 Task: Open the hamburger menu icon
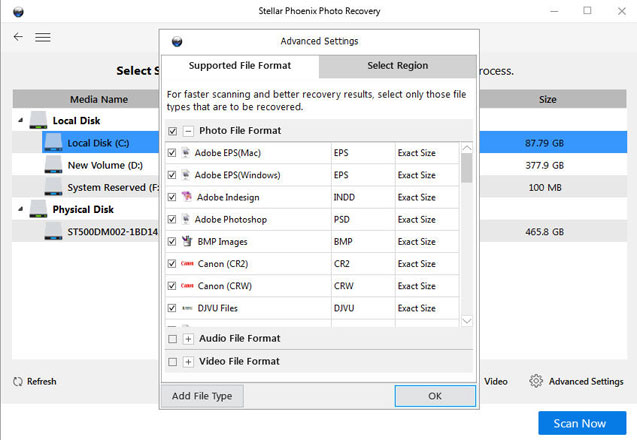point(43,37)
